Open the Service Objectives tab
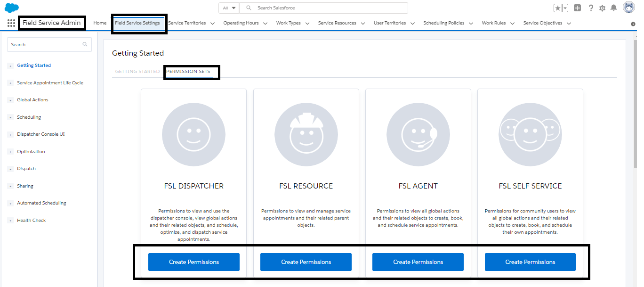644x287 pixels. (x=543, y=23)
